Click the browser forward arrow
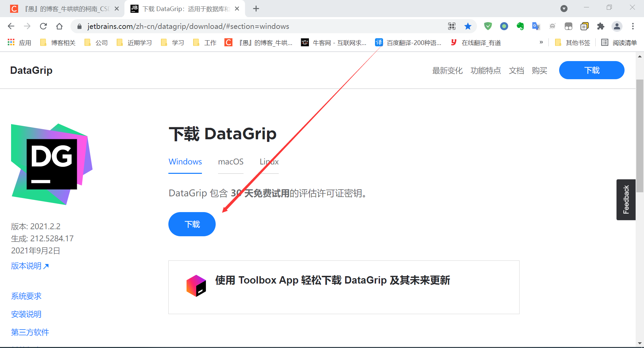This screenshot has height=348, width=644. (x=27, y=26)
